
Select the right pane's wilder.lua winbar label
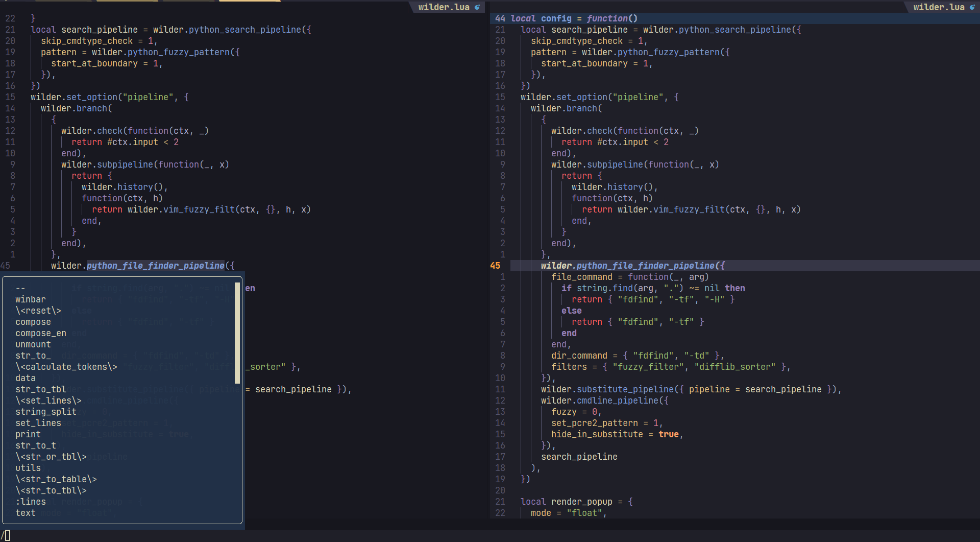pos(939,7)
